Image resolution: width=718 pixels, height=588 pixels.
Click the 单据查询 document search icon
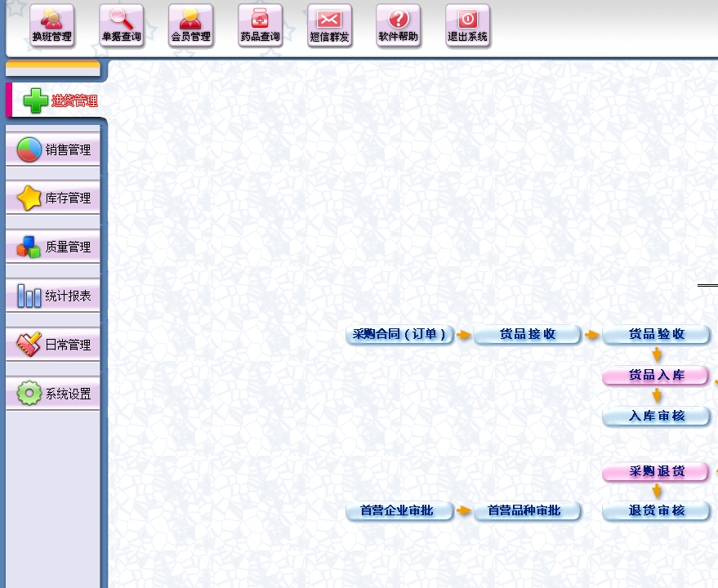coord(121,25)
